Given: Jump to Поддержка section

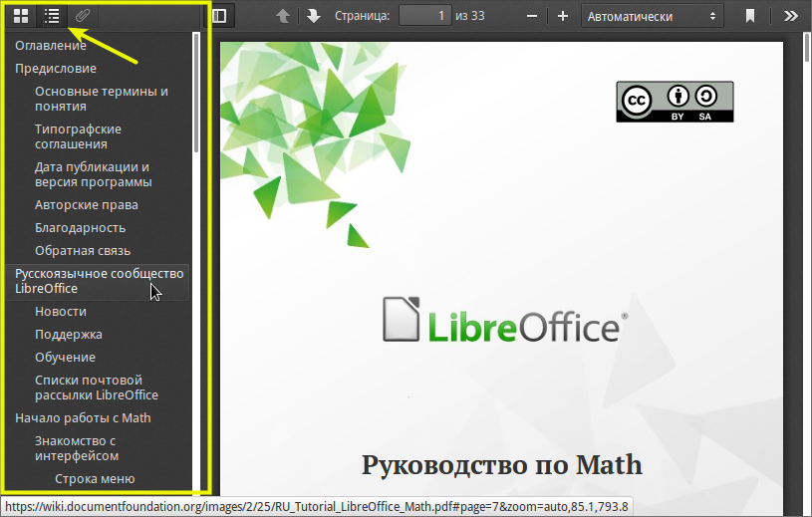Looking at the screenshot, I should coord(69,335).
